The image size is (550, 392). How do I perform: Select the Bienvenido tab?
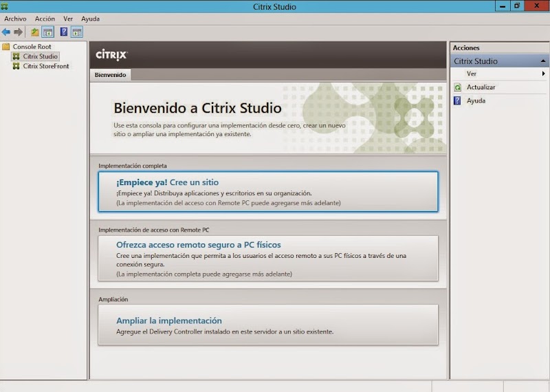pyautogui.click(x=110, y=75)
